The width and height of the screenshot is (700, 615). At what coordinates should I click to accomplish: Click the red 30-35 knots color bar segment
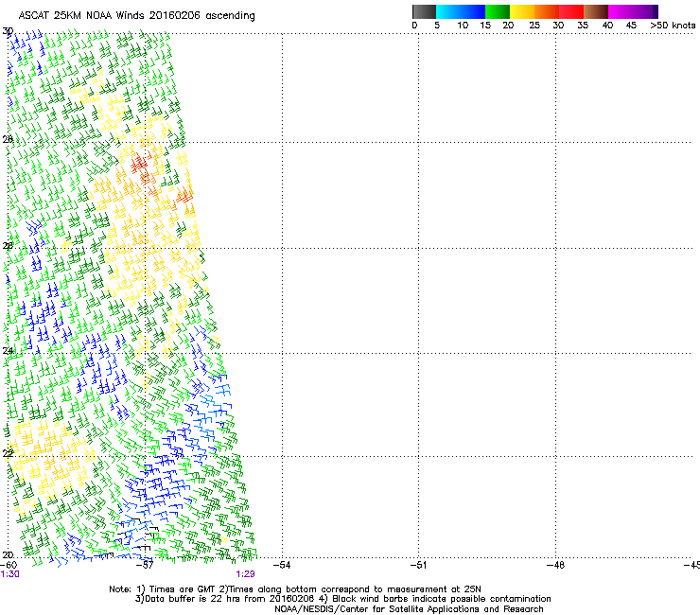571,11
